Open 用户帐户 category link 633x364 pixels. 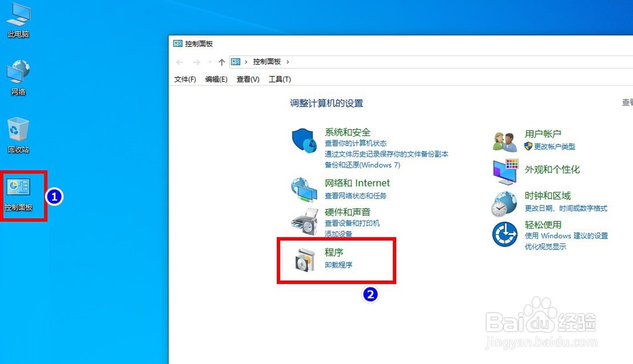(x=543, y=134)
